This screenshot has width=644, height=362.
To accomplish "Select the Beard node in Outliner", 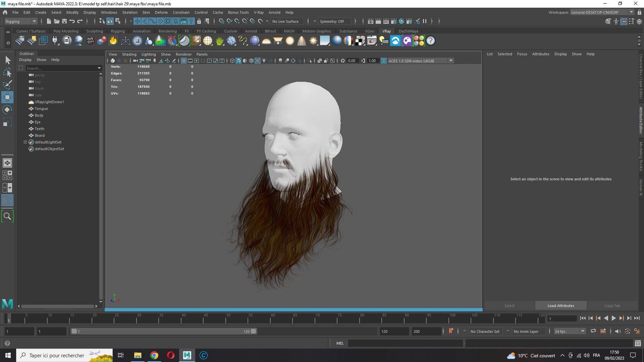I will click(40, 135).
